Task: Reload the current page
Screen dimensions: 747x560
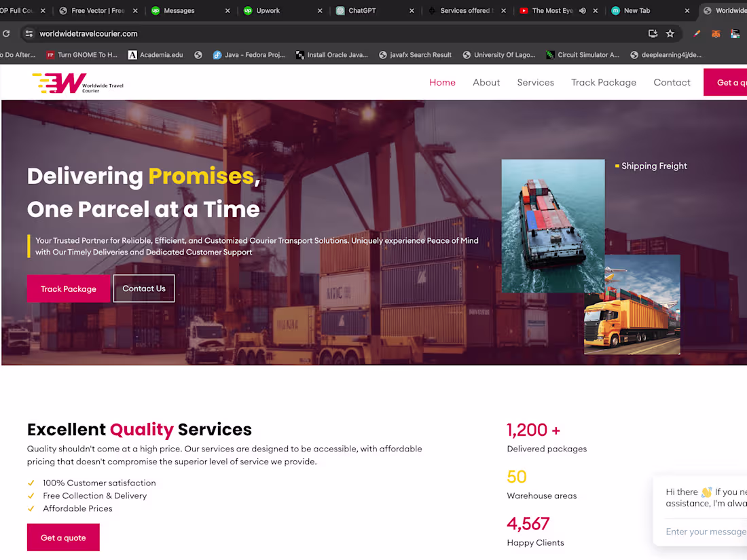Action: (x=7, y=33)
